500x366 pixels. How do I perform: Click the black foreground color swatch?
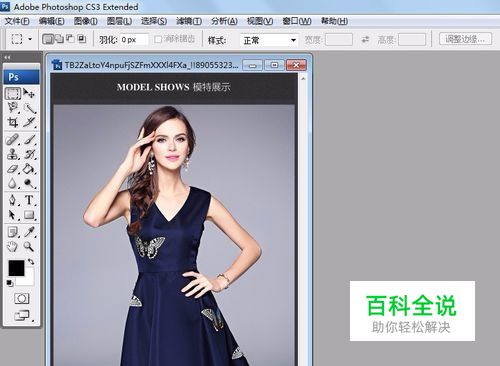(x=16, y=268)
